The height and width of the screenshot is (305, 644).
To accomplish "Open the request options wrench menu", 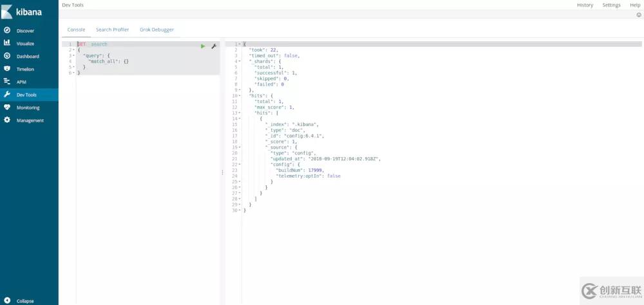I will pyautogui.click(x=214, y=46).
